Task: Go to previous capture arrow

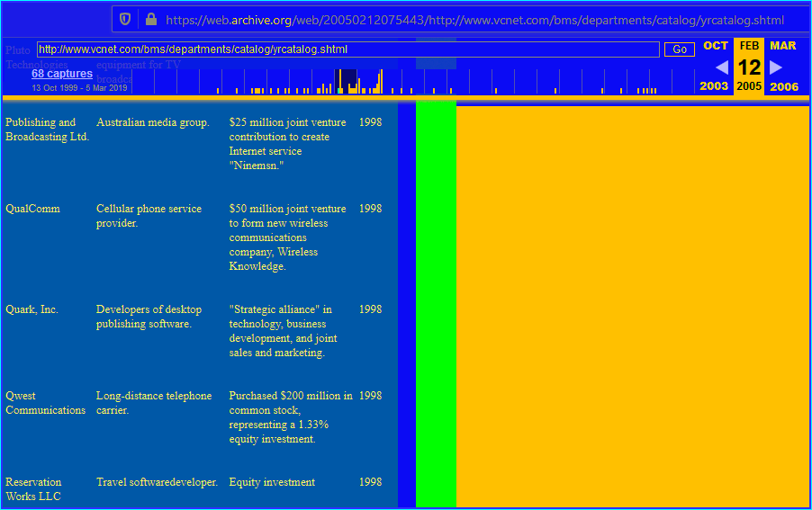Action: point(722,67)
